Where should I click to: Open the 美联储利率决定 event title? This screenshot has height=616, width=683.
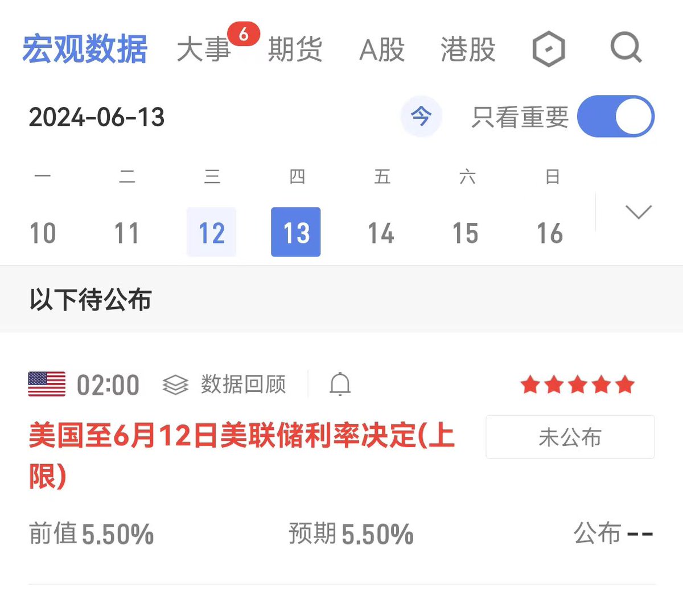coord(242,456)
